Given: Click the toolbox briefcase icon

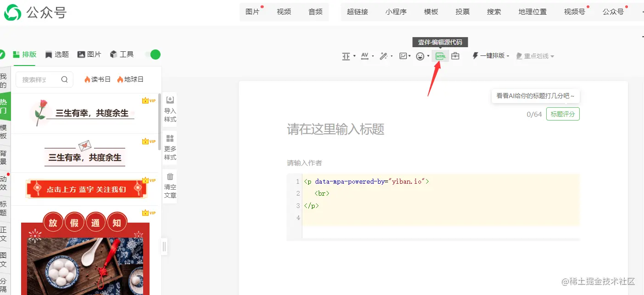Looking at the screenshot, I should (x=455, y=56).
